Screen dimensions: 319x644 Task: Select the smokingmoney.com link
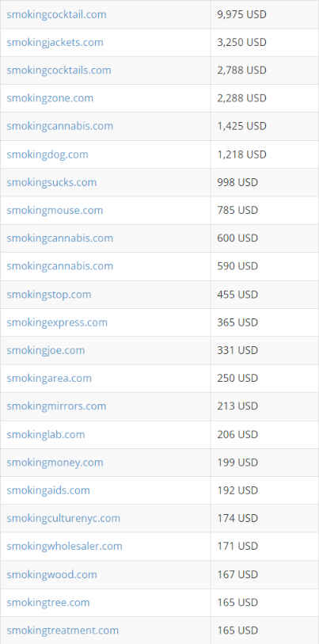coord(55,463)
